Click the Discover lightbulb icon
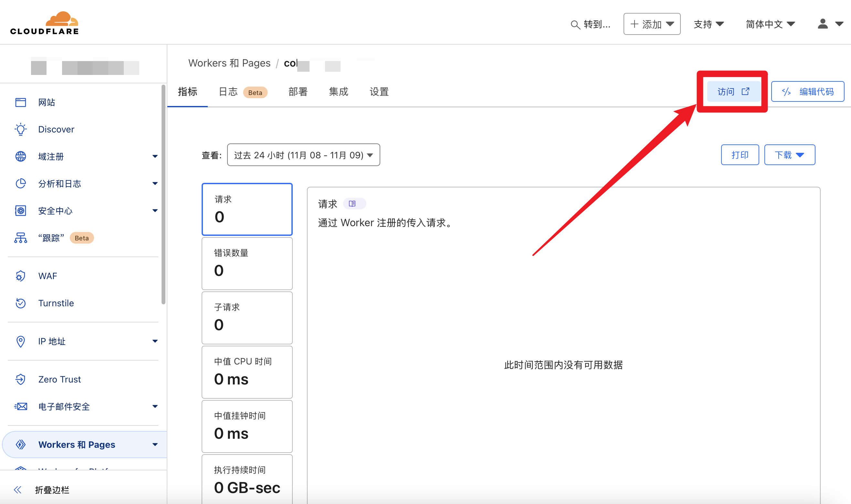 coord(20,130)
